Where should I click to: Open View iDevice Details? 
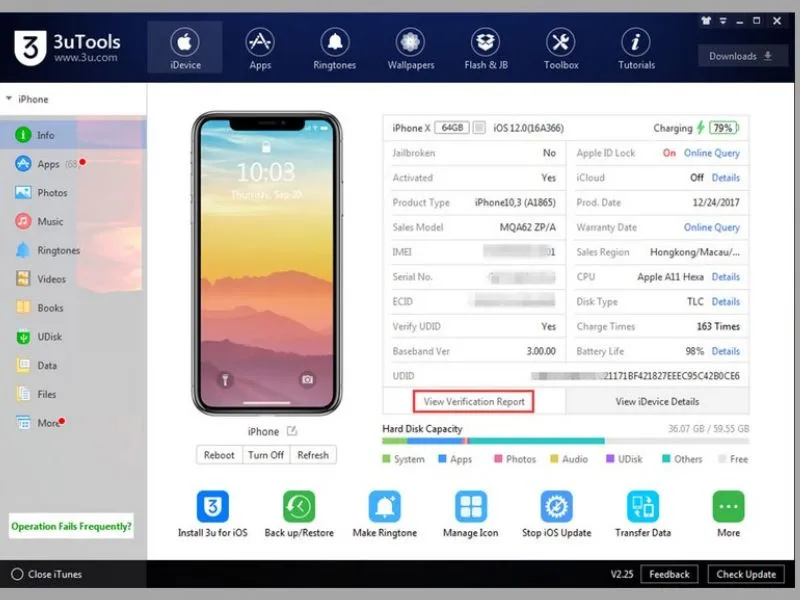(657, 402)
